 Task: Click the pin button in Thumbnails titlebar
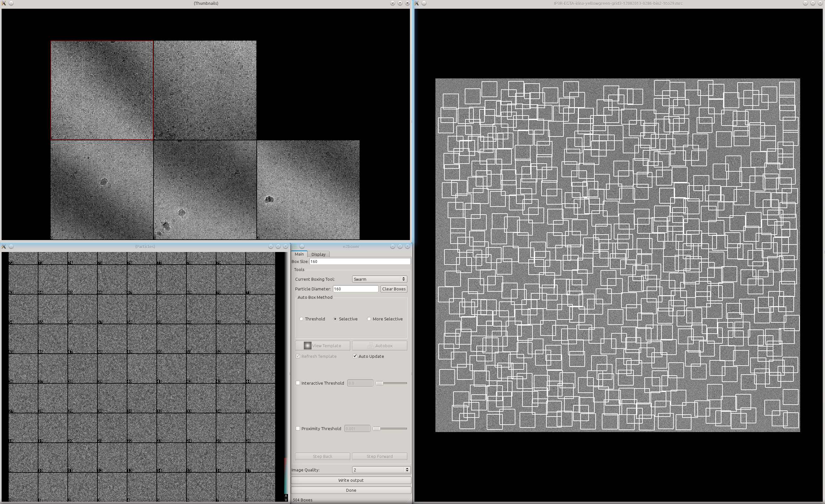point(11,3)
